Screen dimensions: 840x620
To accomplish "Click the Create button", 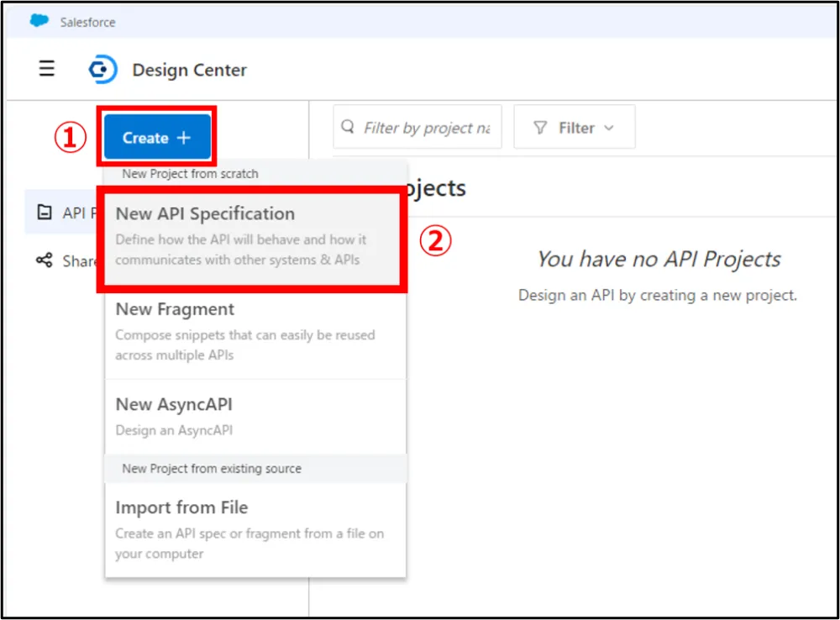I will coord(158,137).
